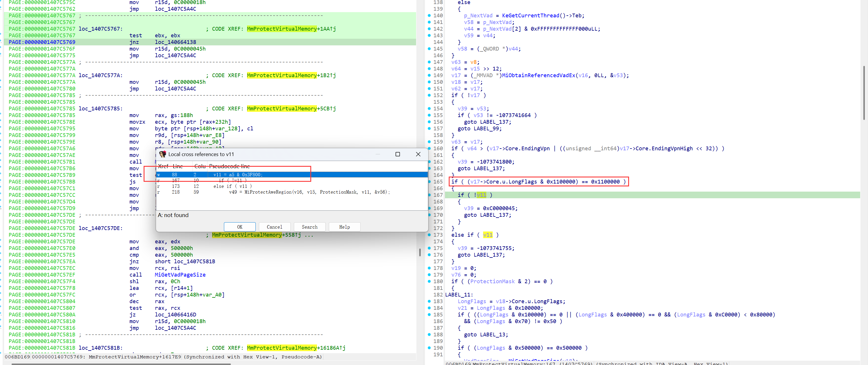Click the loc_1407C577A: label in disassembly
Screen dimensions: 868x365
tap(101, 75)
